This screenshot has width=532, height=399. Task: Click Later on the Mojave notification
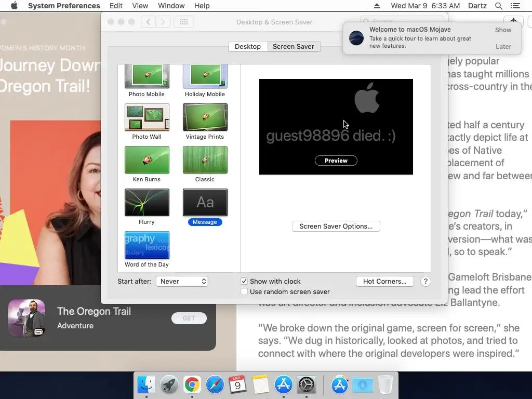point(503,46)
